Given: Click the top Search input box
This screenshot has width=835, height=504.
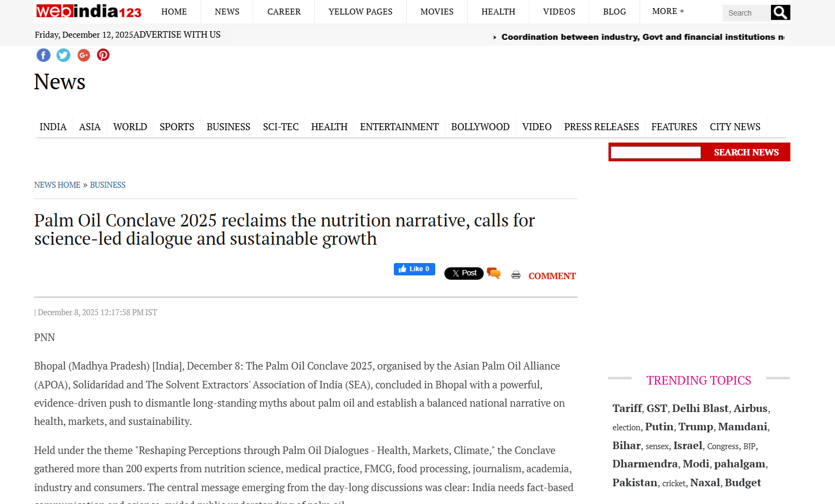Looking at the screenshot, I should (746, 13).
